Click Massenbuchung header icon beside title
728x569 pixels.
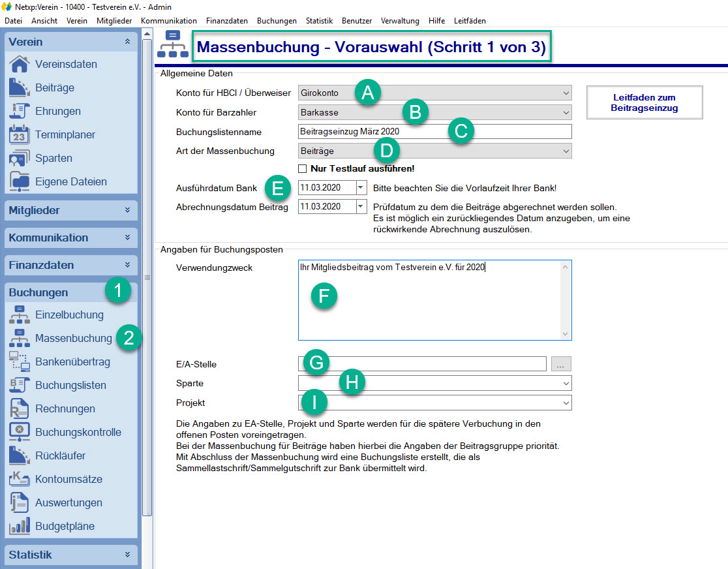click(x=173, y=44)
